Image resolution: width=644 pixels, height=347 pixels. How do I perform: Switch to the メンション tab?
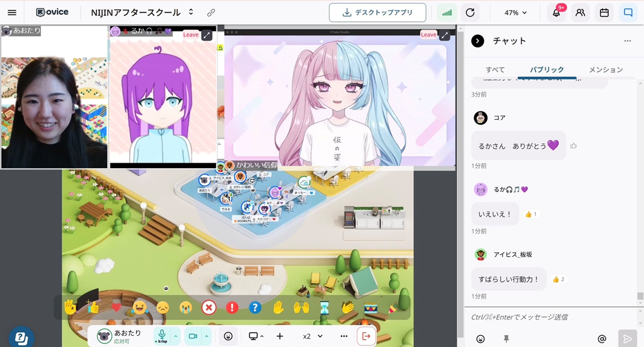[606, 70]
